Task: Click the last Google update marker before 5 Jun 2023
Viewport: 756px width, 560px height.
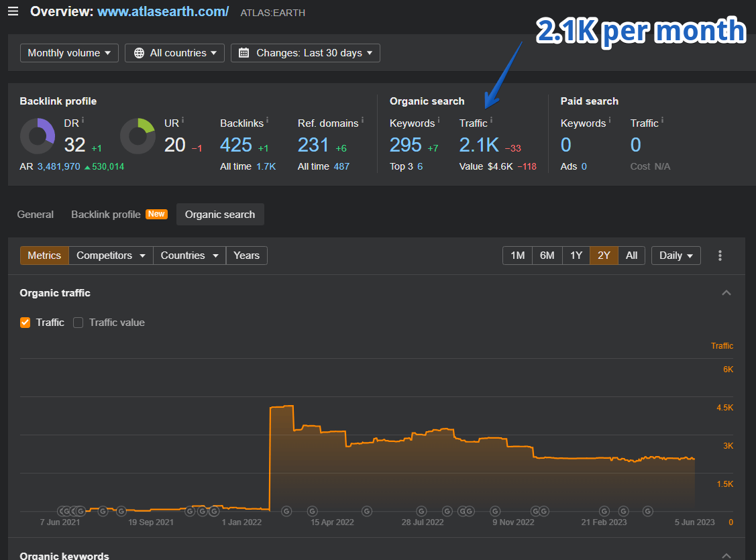Action: pyautogui.click(x=648, y=511)
